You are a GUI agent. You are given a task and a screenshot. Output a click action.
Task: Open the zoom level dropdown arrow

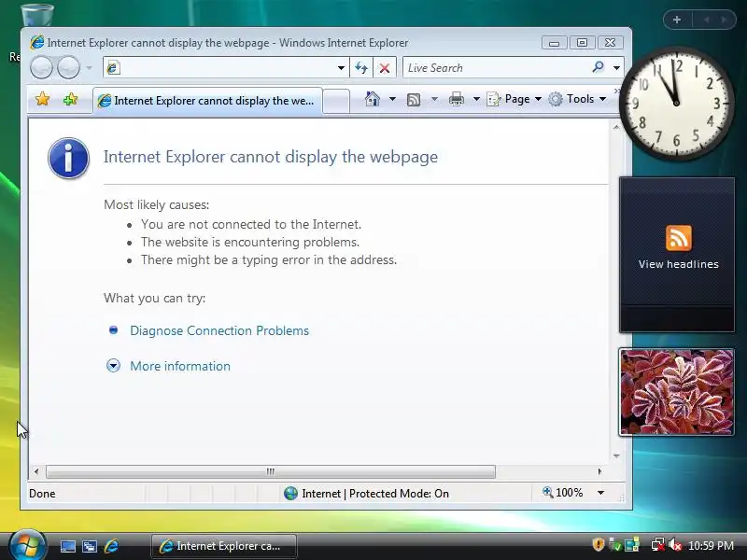point(600,493)
